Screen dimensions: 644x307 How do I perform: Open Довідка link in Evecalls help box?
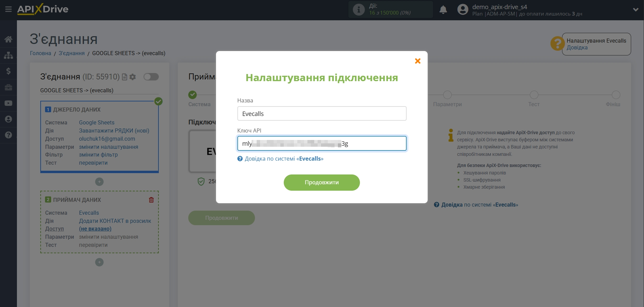tap(577, 48)
